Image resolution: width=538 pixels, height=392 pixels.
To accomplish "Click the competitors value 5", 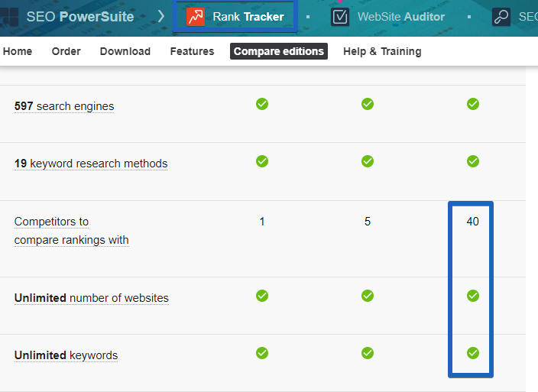I will (368, 222).
